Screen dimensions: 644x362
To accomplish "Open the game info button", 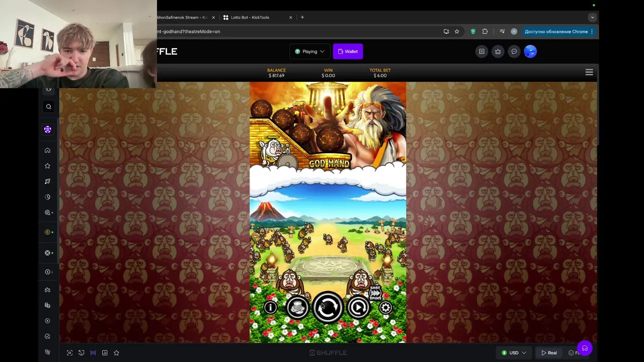I will pyautogui.click(x=270, y=307).
